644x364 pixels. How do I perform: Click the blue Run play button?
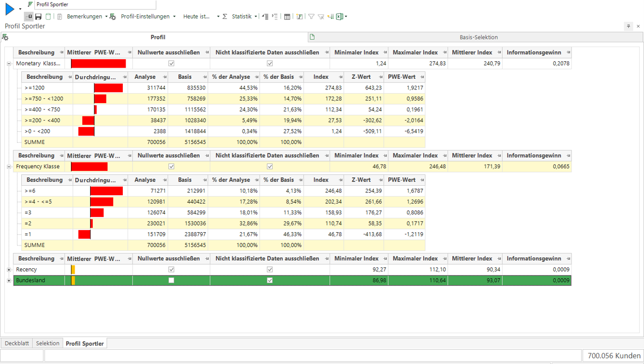tap(9, 9)
